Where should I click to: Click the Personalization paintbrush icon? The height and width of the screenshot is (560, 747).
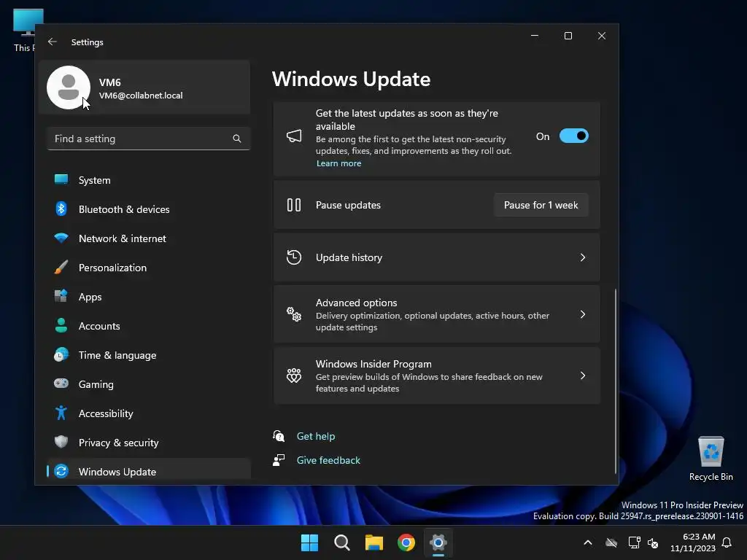click(x=61, y=267)
